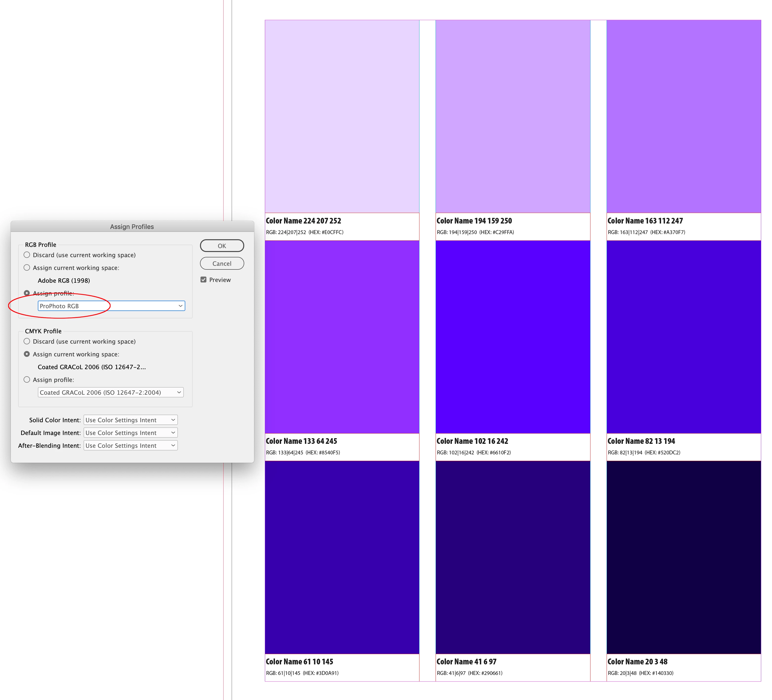Select CMYK Assign current working space radio
Image resolution: width=772 pixels, height=700 pixels.
point(27,354)
